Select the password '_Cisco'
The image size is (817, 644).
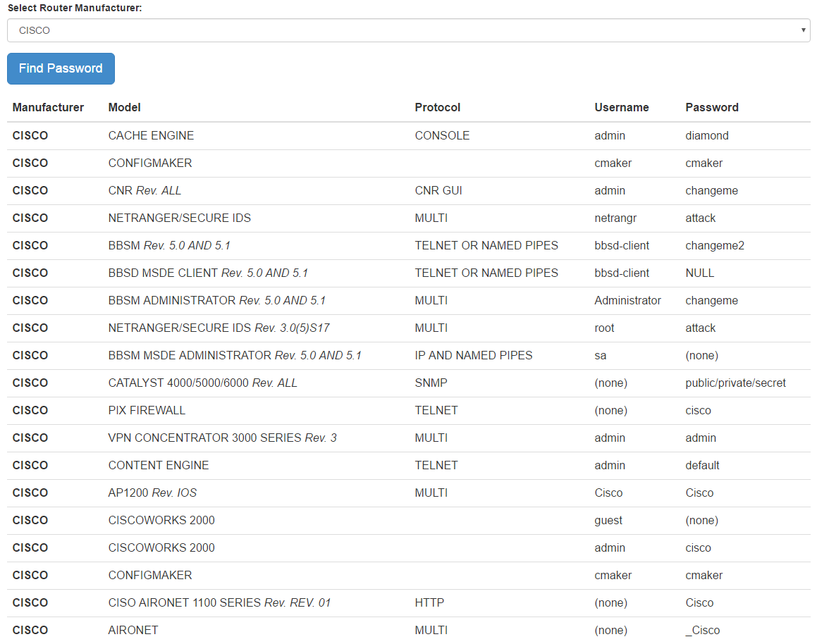point(702,631)
